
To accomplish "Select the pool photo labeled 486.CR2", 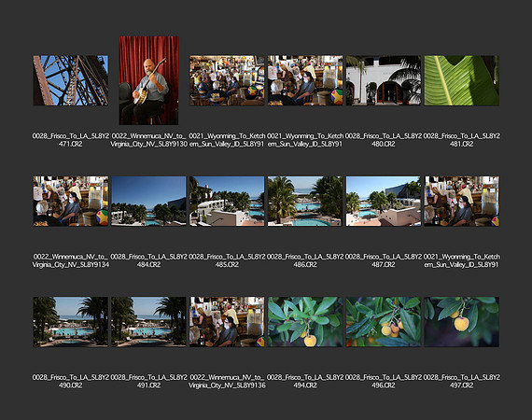I will coord(305,201).
